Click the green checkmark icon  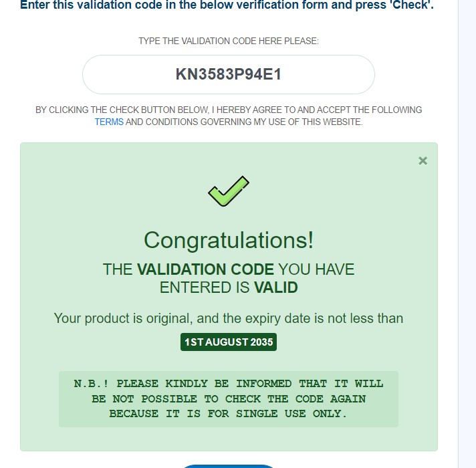[229, 191]
